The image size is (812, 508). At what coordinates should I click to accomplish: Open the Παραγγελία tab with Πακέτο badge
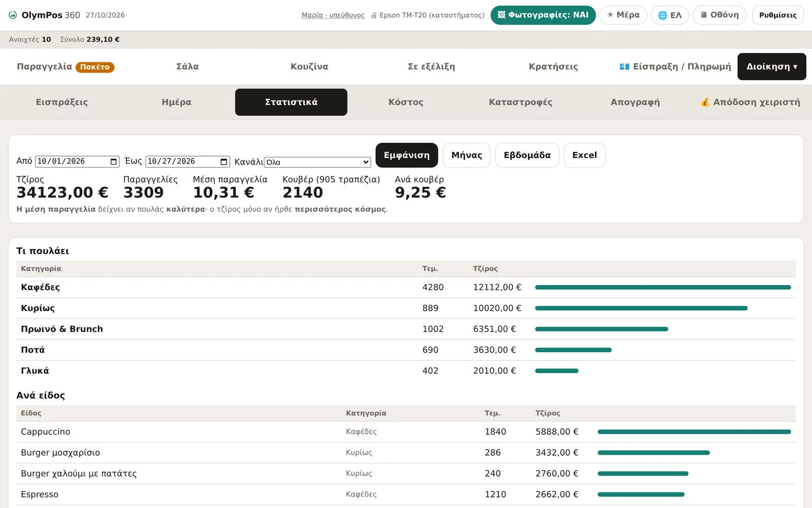coord(65,67)
